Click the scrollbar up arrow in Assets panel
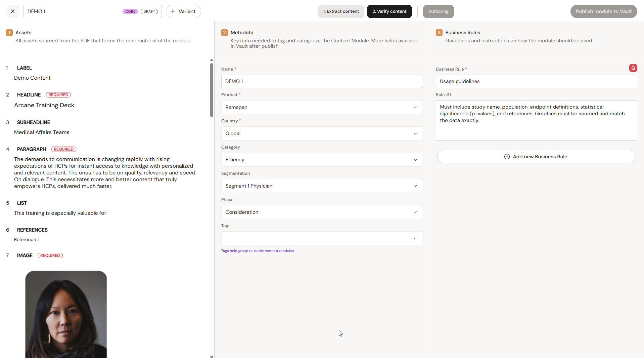 (212, 60)
